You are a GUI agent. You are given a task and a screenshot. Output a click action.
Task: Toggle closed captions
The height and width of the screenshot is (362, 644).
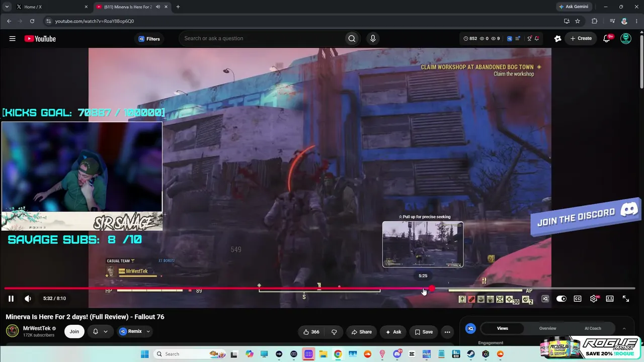point(578,299)
